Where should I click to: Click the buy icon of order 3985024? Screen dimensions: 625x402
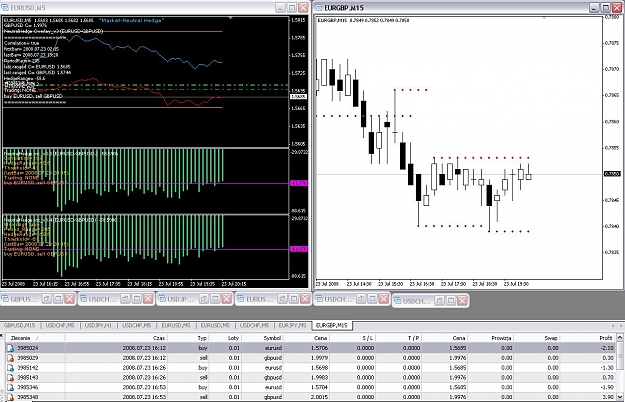(10, 348)
